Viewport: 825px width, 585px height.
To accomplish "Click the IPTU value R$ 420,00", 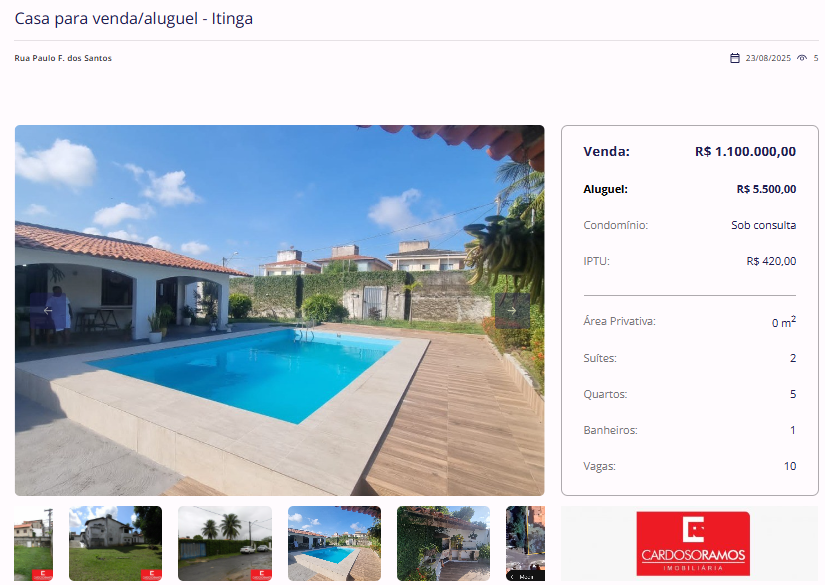I will point(771,261).
